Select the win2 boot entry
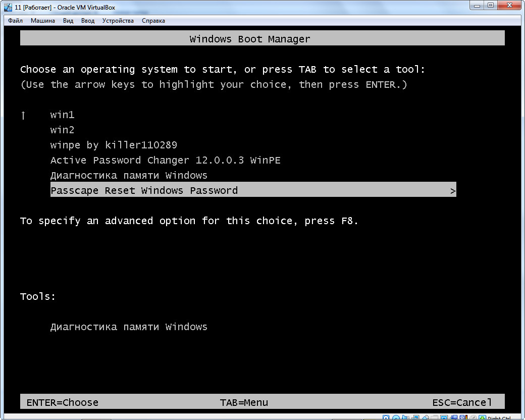Viewport: 525px width, 420px height. click(62, 130)
